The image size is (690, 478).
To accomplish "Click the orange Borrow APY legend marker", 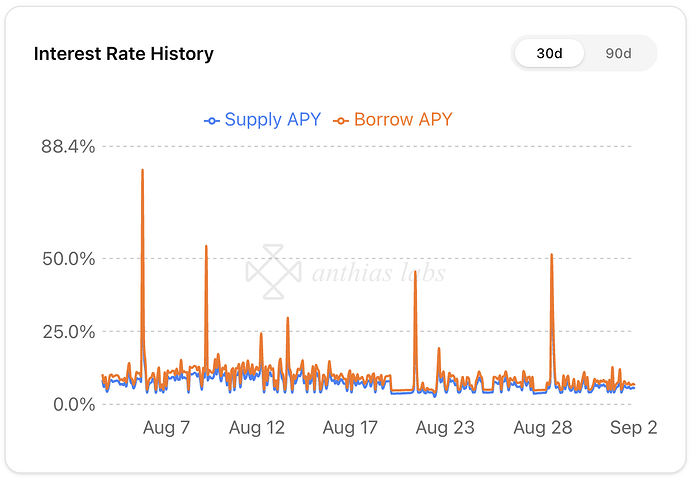I will tap(341, 121).
